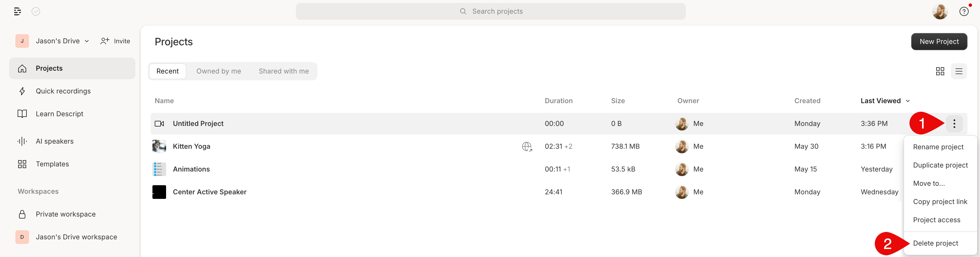This screenshot has width=980, height=257.
Task: Create a New Project
Action: [x=939, y=42]
